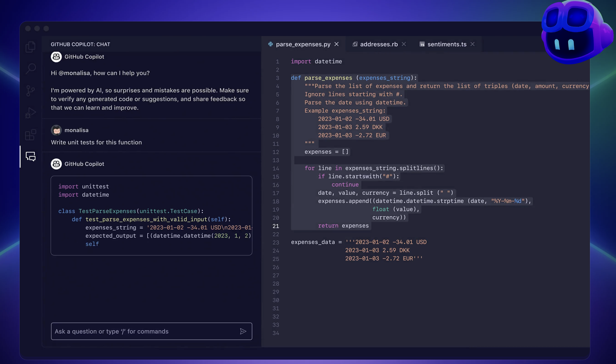The height and width of the screenshot is (364, 616).
Task: Click the 2023-01-03 -2.72 EUR docstring line
Action: [x=352, y=135]
